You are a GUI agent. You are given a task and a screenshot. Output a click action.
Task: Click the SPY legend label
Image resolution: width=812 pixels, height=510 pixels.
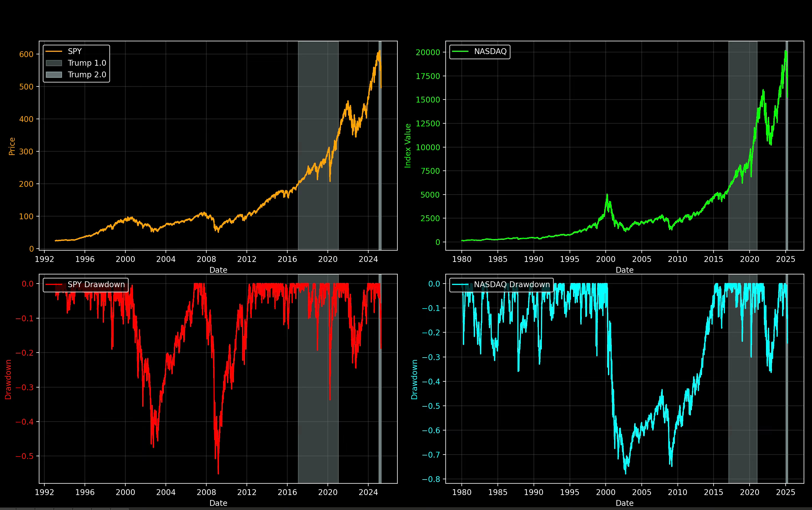[x=75, y=51]
